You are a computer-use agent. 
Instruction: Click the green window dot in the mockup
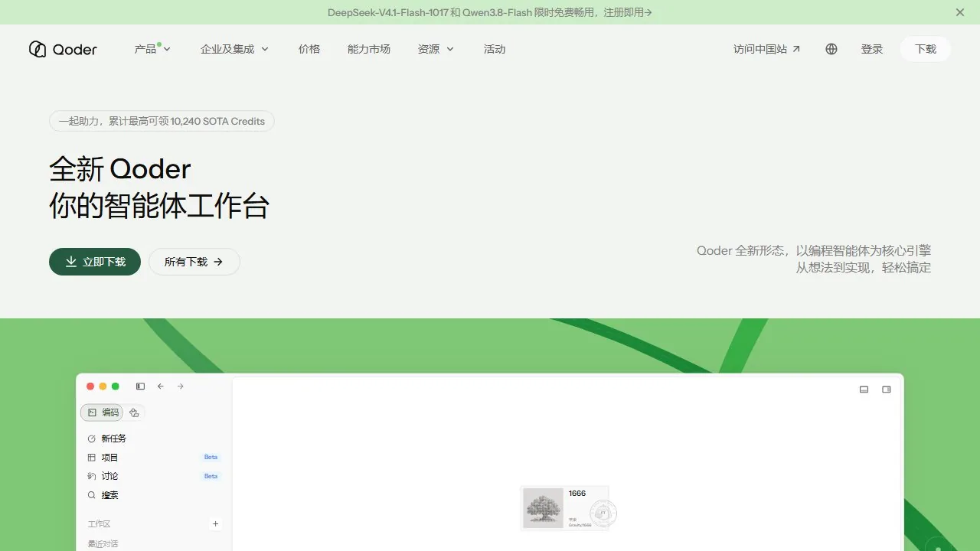click(116, 386)
